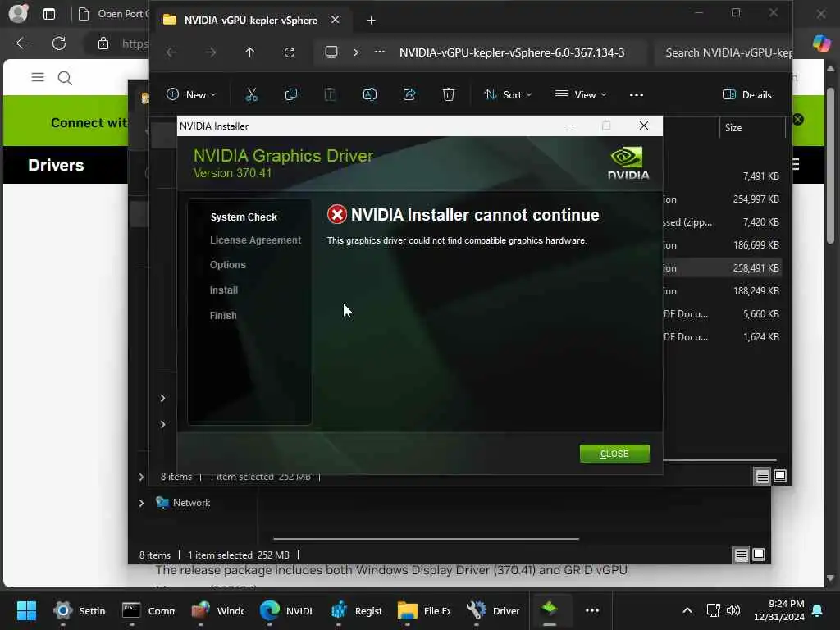Switch back Explorer window to details view
Viewport: 840px width, 630px height.
click(741, 555)
